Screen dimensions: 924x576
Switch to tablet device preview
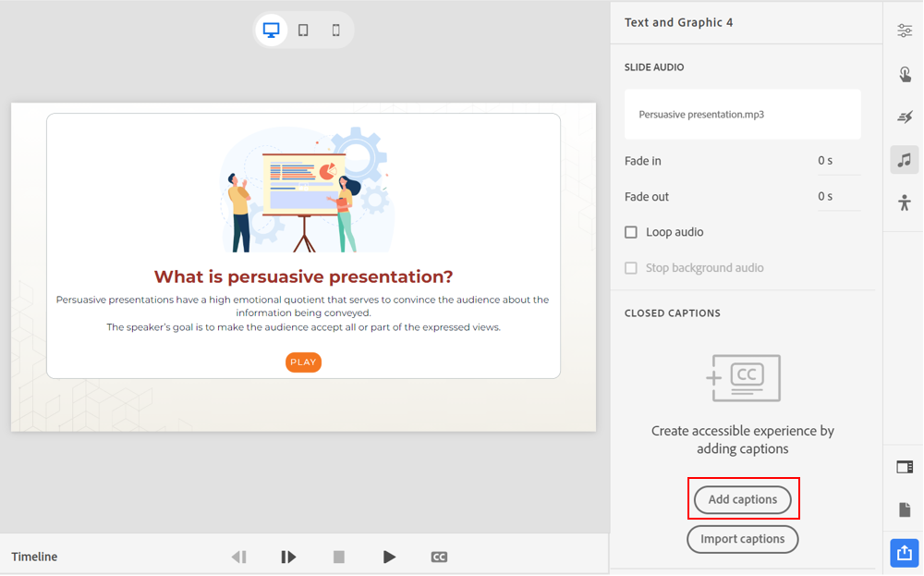point(303,30)
